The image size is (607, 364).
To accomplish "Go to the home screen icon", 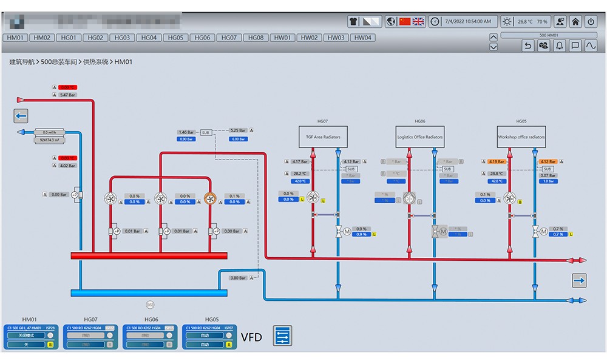I will coord(575,21).
